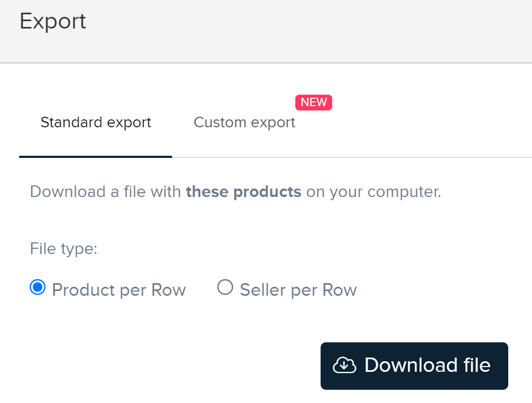Viewport: 532px width, 403px height.
Task: Click the word "Download" in the description sentence
Action: click(68, 191)
